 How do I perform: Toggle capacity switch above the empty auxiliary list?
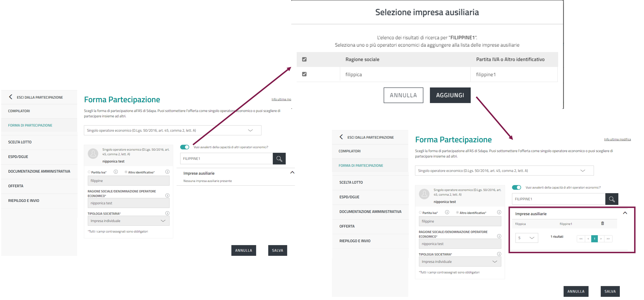tap(185, 147)
